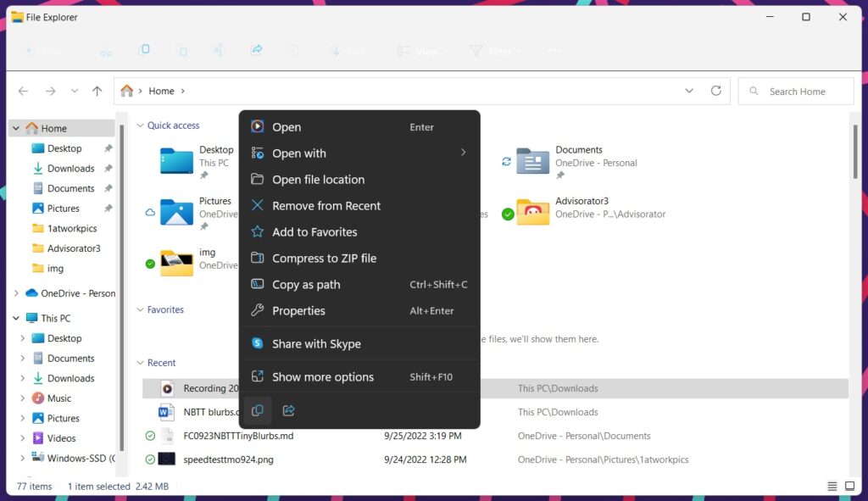Refresh the Home folder view

pyautogui.click(x=716, y=91)
